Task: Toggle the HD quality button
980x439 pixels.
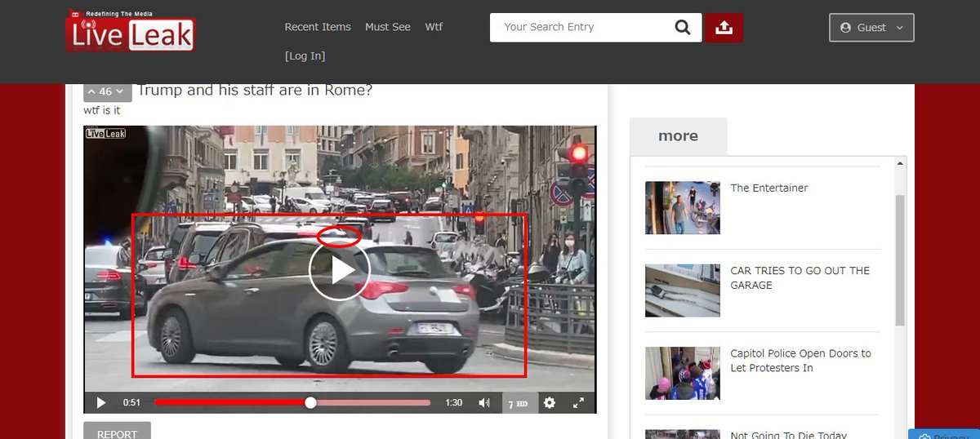Action: coord(519,403)
